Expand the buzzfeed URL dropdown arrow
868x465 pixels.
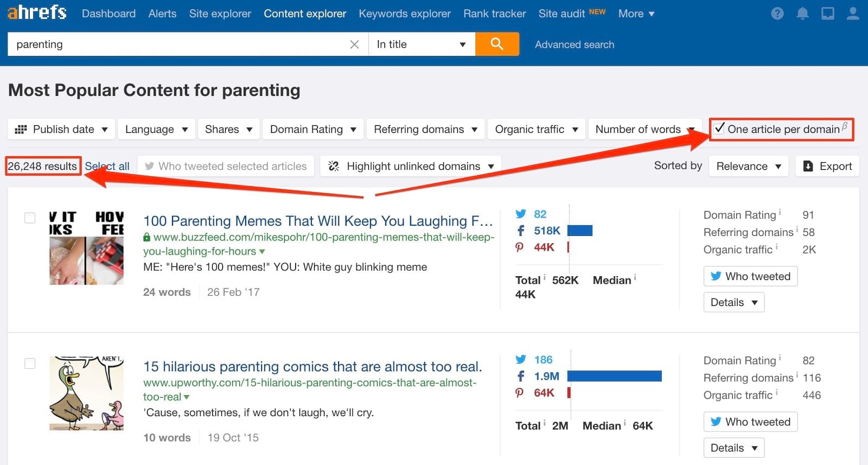coord(262,252)
